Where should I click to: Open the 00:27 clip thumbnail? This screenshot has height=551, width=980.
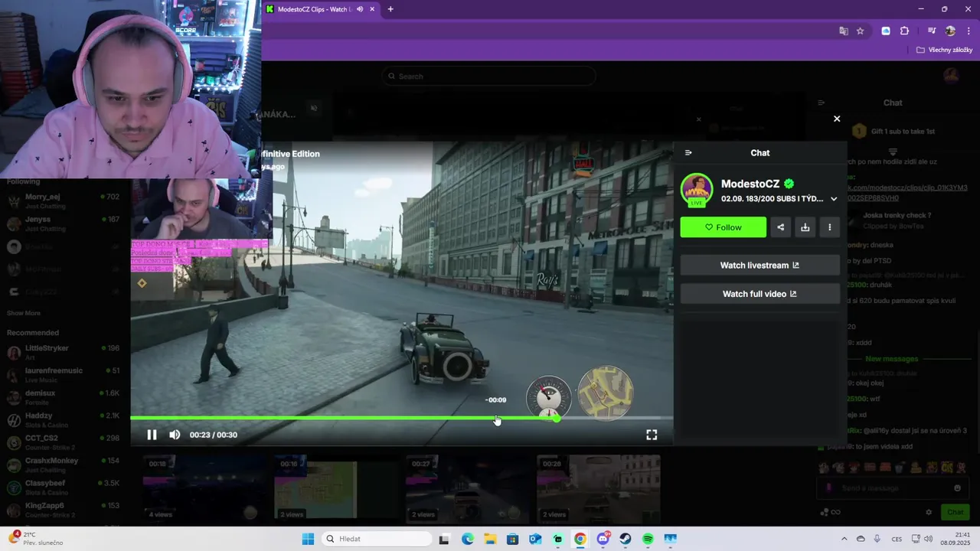(467, 487)
